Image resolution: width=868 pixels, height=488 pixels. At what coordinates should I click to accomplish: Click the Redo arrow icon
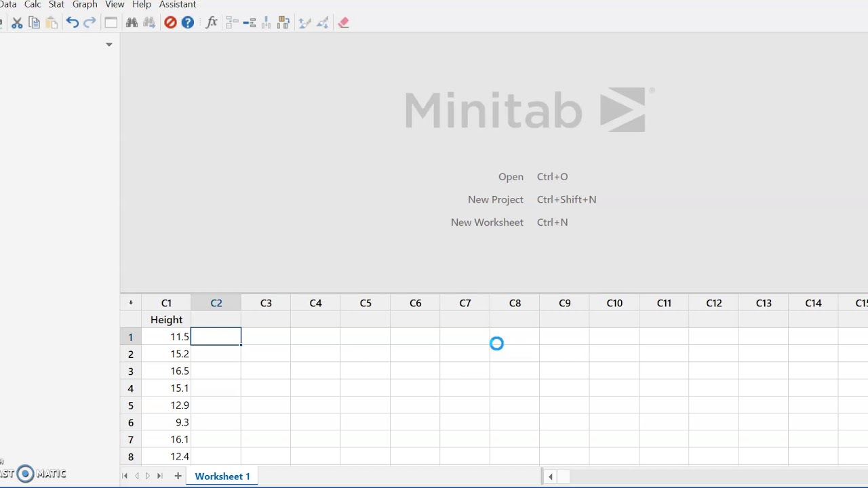point(90,22)
